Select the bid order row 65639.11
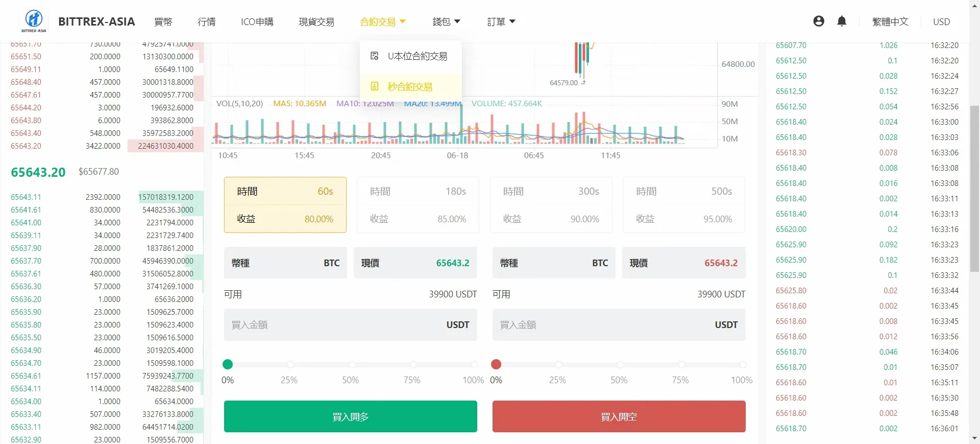This screenshot has height=444, width=980. click(102, 235)
